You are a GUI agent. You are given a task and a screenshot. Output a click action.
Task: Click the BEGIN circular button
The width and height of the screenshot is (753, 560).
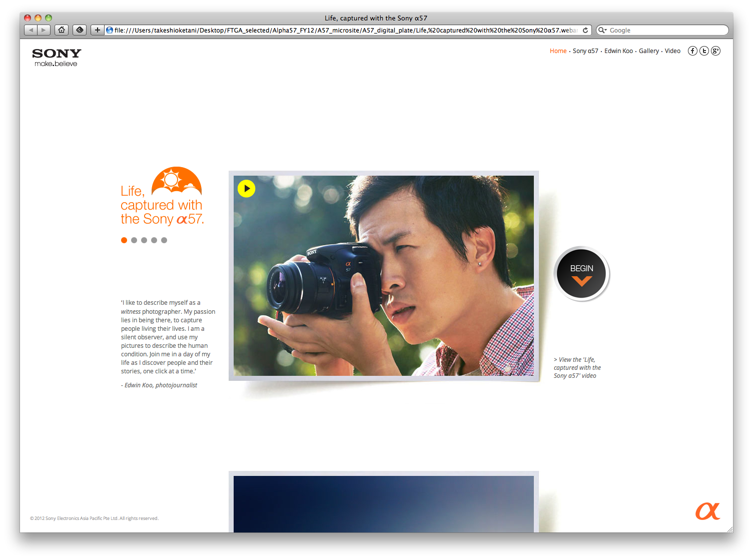pyautogui.click(x=581, y=274)
